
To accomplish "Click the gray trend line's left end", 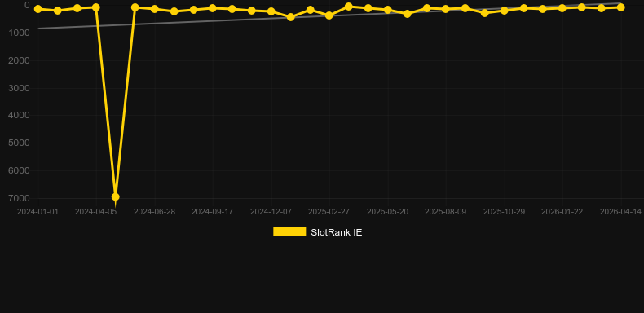I will click(38, 29).
